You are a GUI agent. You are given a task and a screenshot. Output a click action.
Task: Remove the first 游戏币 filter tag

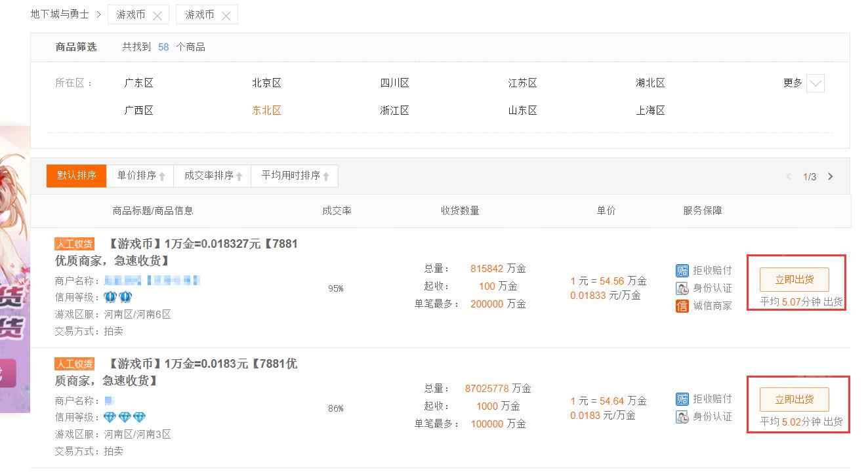(157, 16)
